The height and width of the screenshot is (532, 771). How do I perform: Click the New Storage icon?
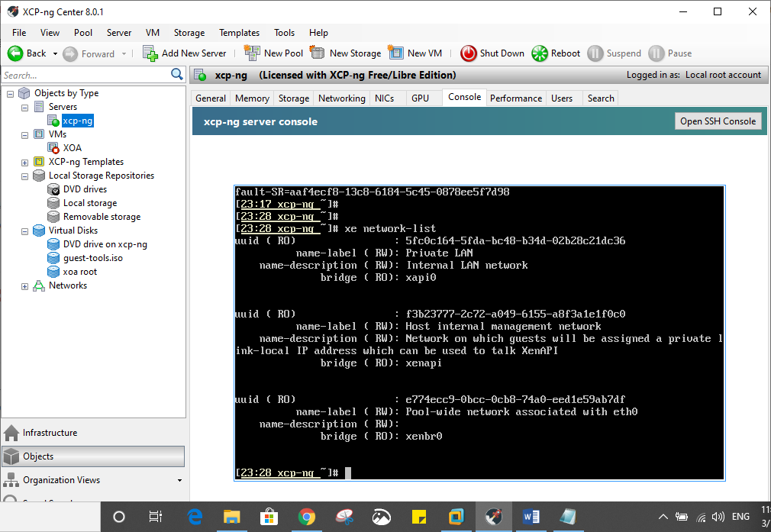coord(318,53)
